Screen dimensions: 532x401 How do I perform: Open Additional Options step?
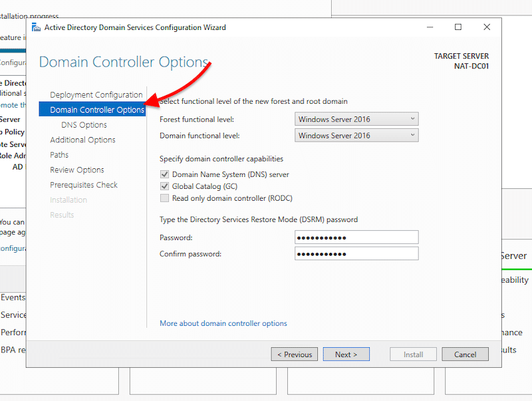pyautogui.click(x=82, y=140)
